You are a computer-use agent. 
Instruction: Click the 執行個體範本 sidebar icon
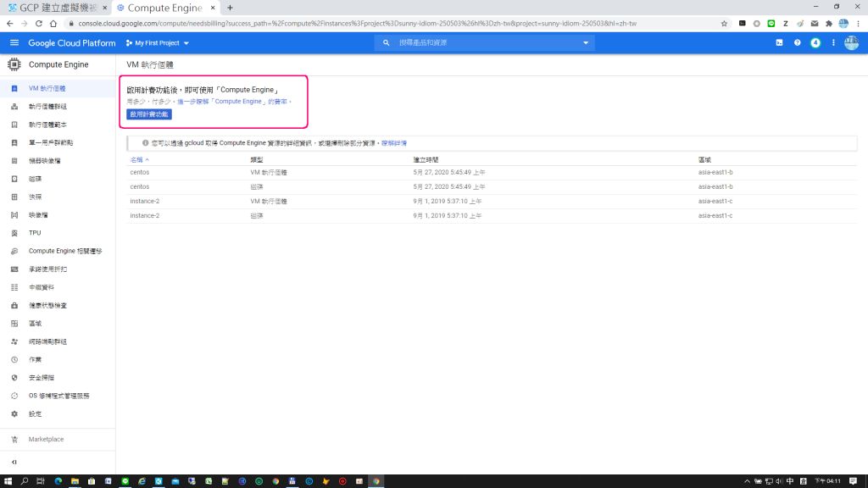point(14,125)
